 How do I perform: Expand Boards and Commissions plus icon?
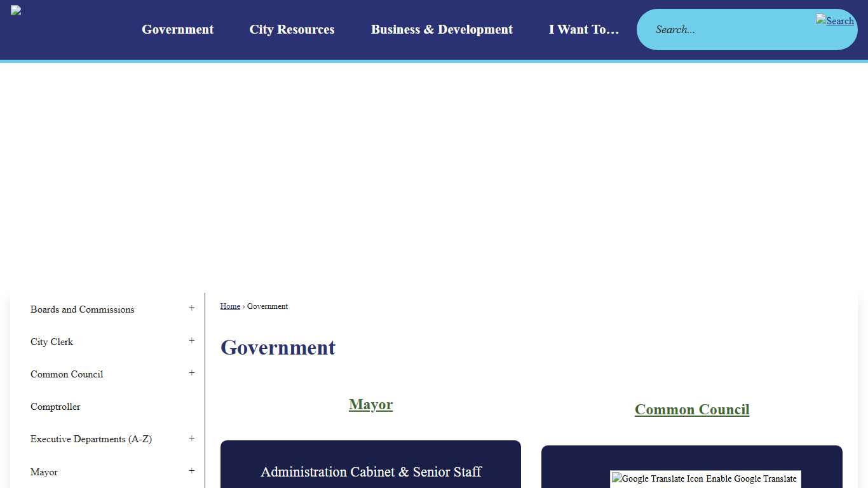191,309
